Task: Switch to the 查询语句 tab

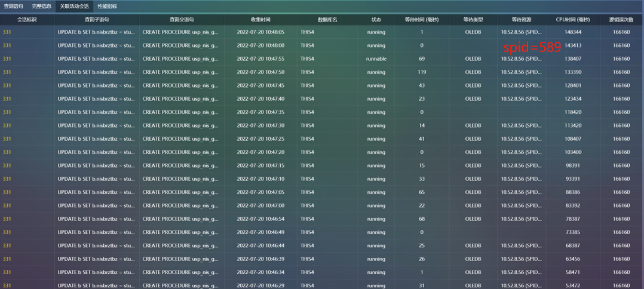Action: click(14, 6)
